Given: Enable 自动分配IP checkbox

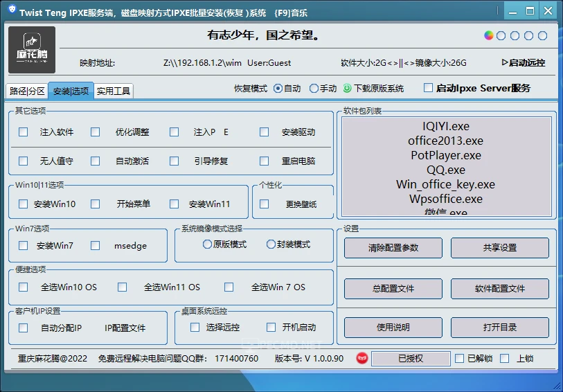Looking at the screenshot, I should pos(23,328).
